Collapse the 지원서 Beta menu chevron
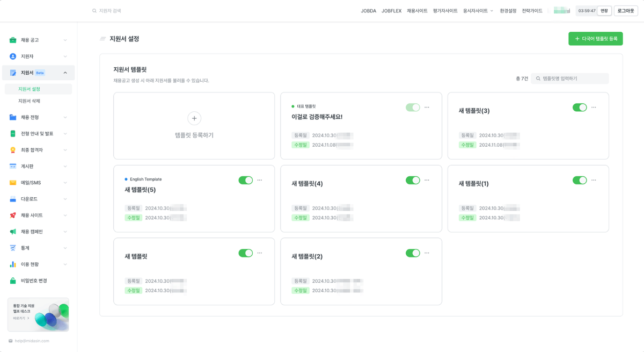The height and width of the screenshot is (352, 644). (x=65, y=73)
